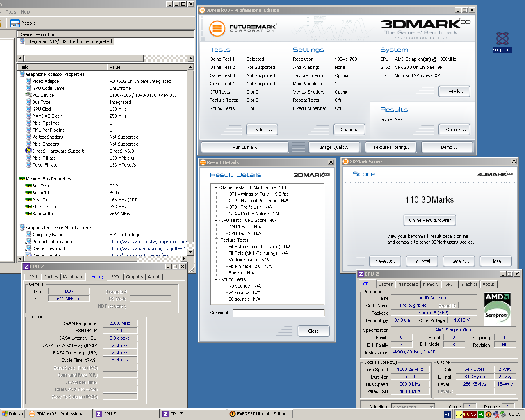Click the Integrated UniChrome device icon
Screen dimensions: 525x420
pyautogui.click(x=22, y=41)
